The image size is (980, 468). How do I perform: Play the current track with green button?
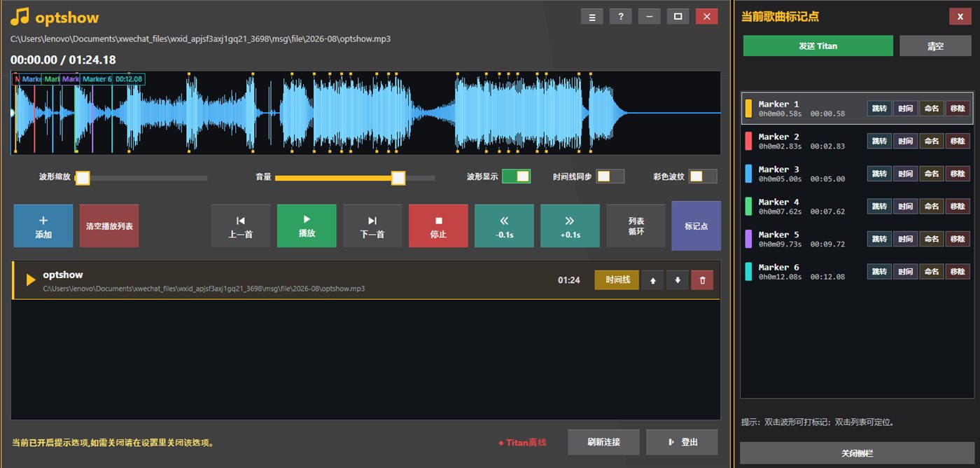[x=307, y=226]
